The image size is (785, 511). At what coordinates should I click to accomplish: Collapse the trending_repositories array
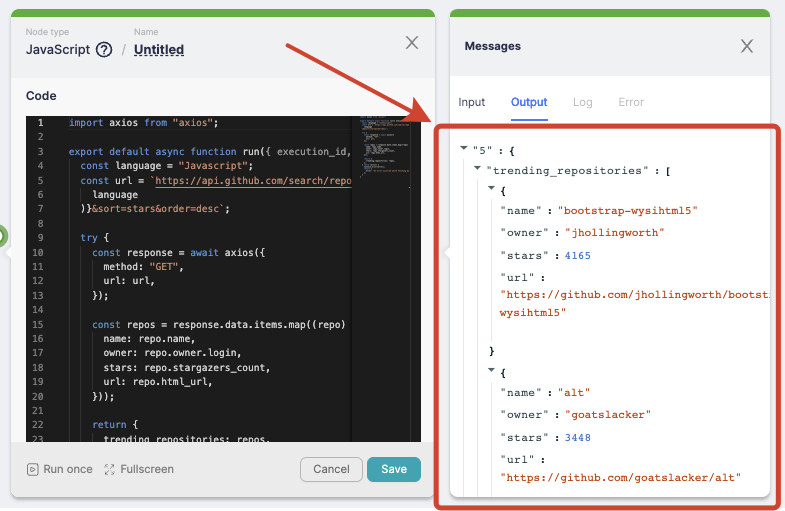(478, 169)
